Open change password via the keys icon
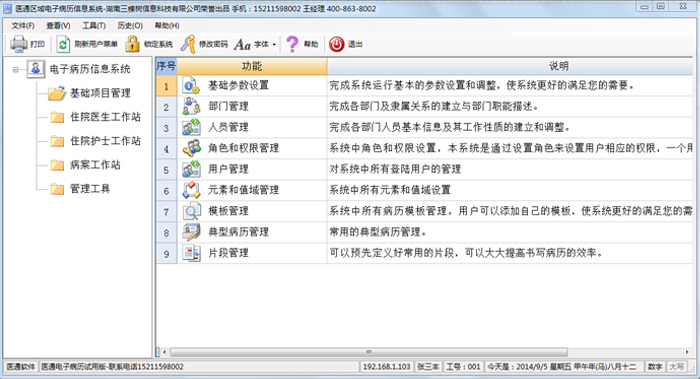Viewport: 700px width, 379px height. pyautogui.click(x=188, y=44)
